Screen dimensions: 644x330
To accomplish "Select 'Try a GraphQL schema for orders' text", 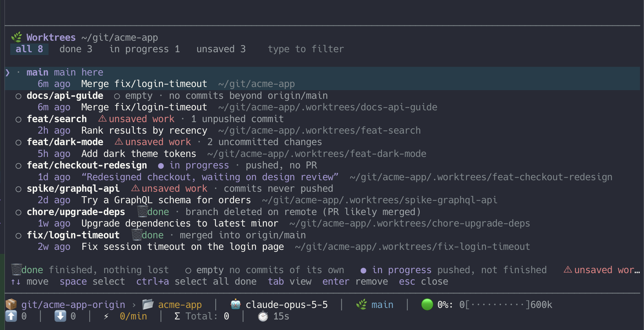I will [166, 200].
